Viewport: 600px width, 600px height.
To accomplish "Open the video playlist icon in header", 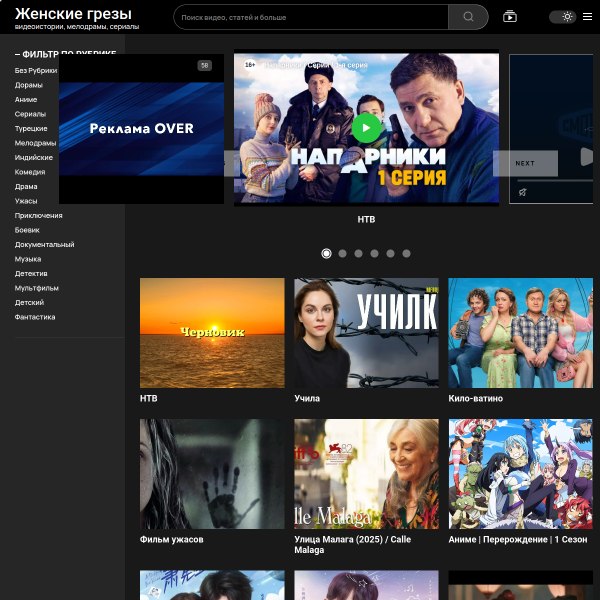I will point(510,17).
